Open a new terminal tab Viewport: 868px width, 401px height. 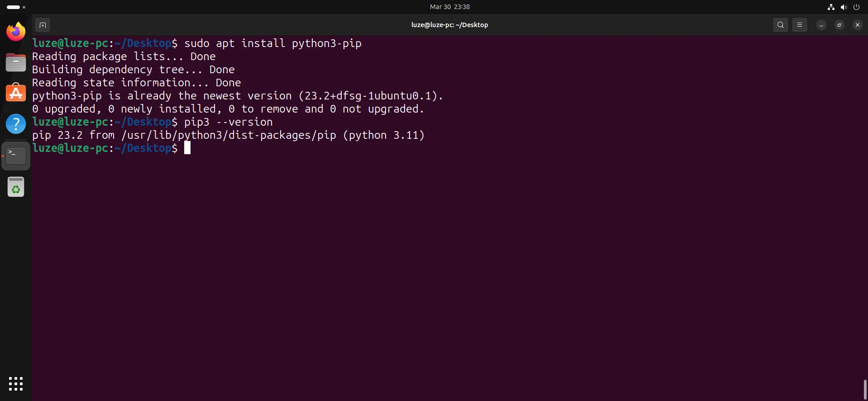click(x=43, y=25)
